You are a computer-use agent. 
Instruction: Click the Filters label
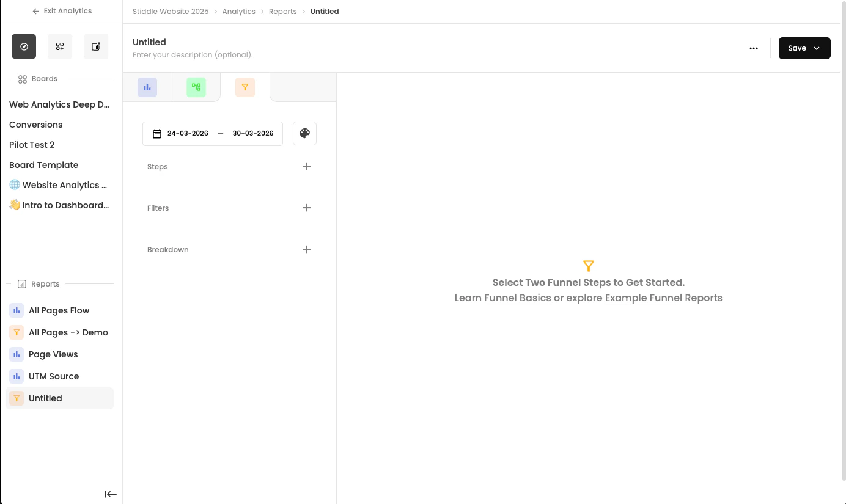(x=158, y=208)
